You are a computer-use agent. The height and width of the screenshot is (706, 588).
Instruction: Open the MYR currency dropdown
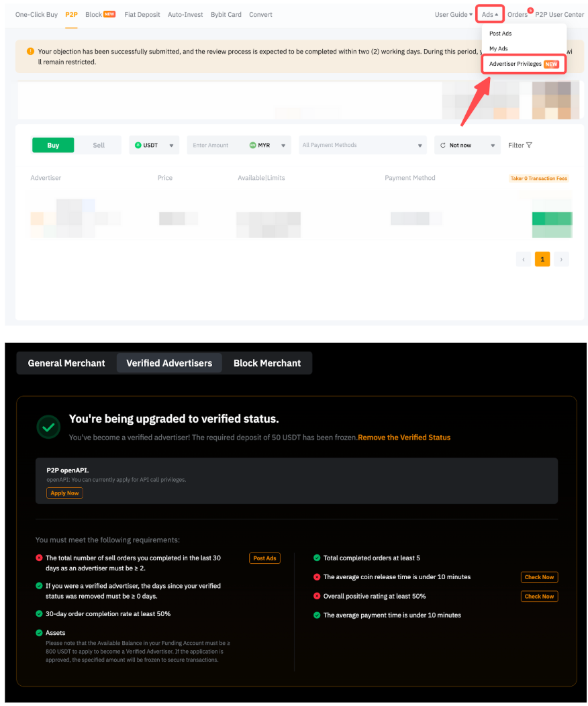coord(268,146)
